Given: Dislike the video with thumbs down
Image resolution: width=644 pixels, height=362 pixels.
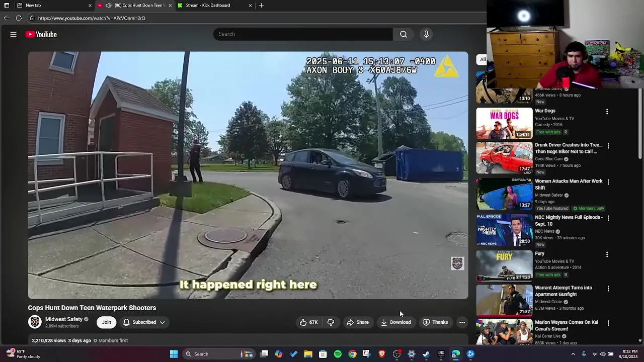Looking at the screenshot, I should pyautogui.click(x=331, y=322).
